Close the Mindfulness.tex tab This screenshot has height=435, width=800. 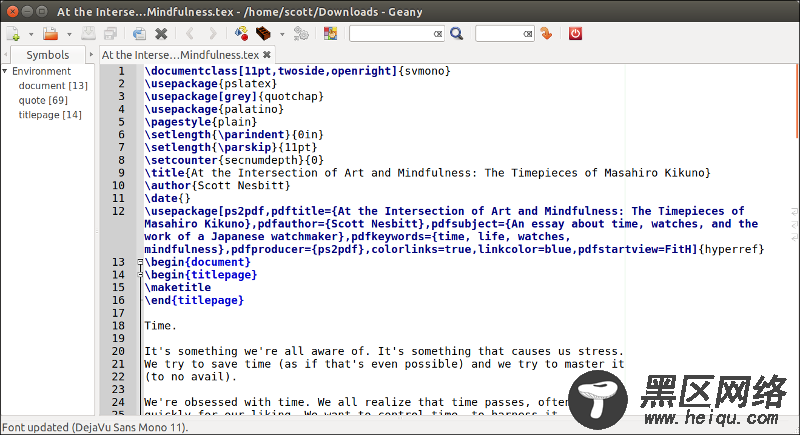point(267,55)
